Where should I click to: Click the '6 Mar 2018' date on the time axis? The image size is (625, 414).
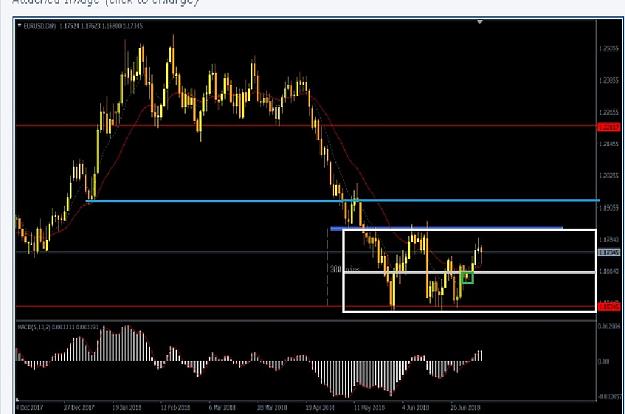click(222, 408)
